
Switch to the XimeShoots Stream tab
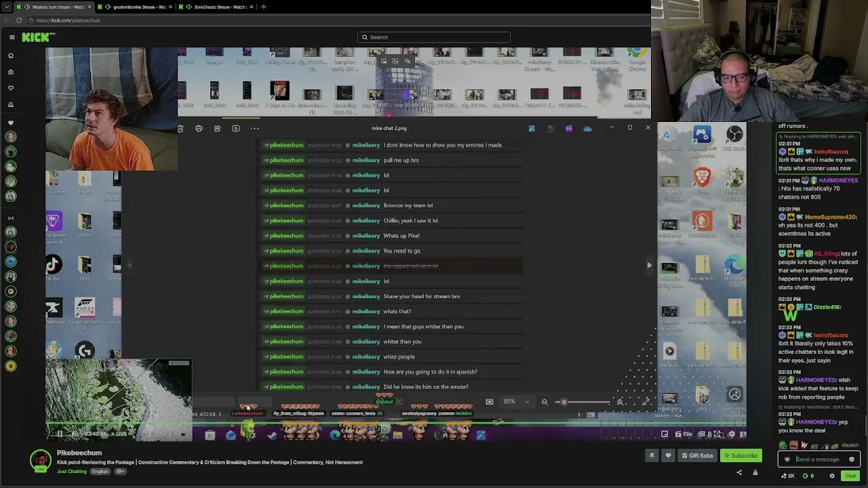pyautogui.click(x=217, y=7)
